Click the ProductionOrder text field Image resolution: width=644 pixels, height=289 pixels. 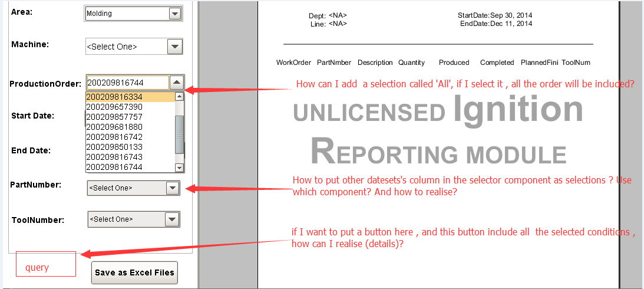tap(128, 83)
